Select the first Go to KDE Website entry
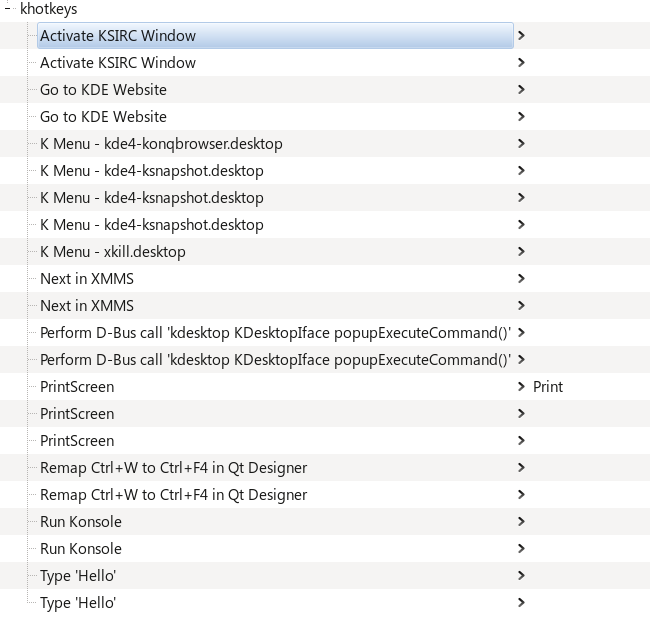The height and width of the screenshot is (643, 650). pyautogui.click(x=103, y=90)
